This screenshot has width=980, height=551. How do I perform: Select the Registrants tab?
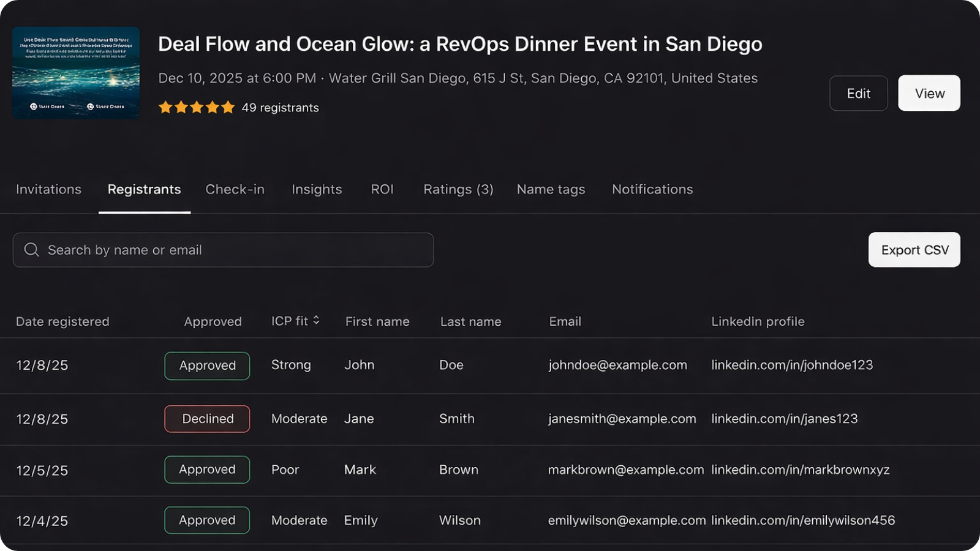[145, 189]
